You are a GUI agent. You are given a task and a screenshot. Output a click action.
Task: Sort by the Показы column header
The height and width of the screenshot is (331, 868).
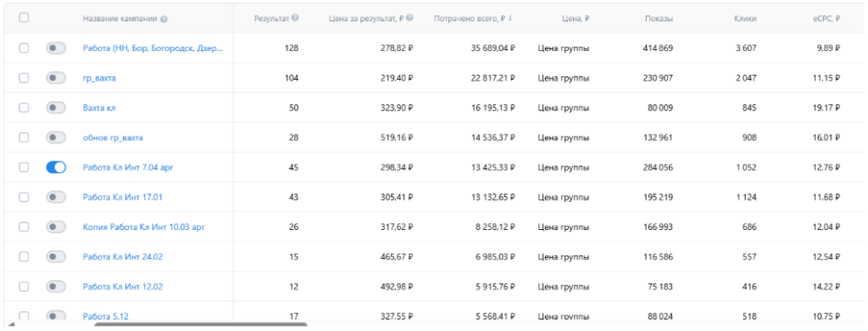click(x=659, y=19)
